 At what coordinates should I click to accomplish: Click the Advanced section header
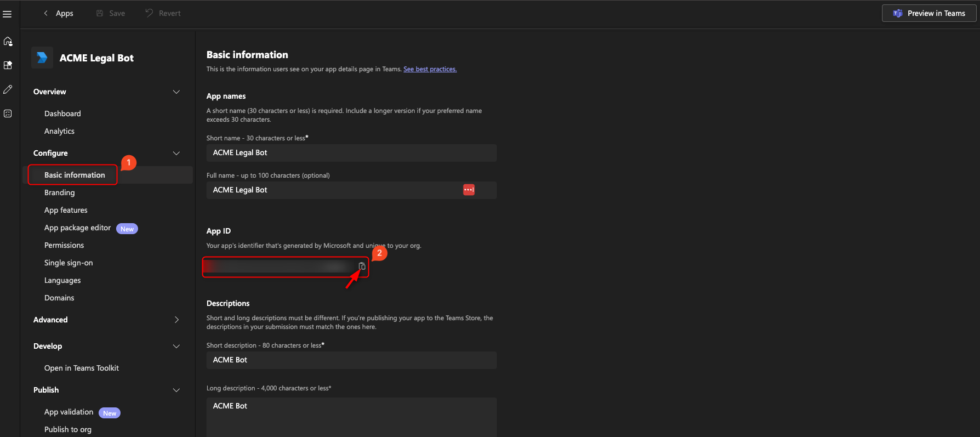50,320
